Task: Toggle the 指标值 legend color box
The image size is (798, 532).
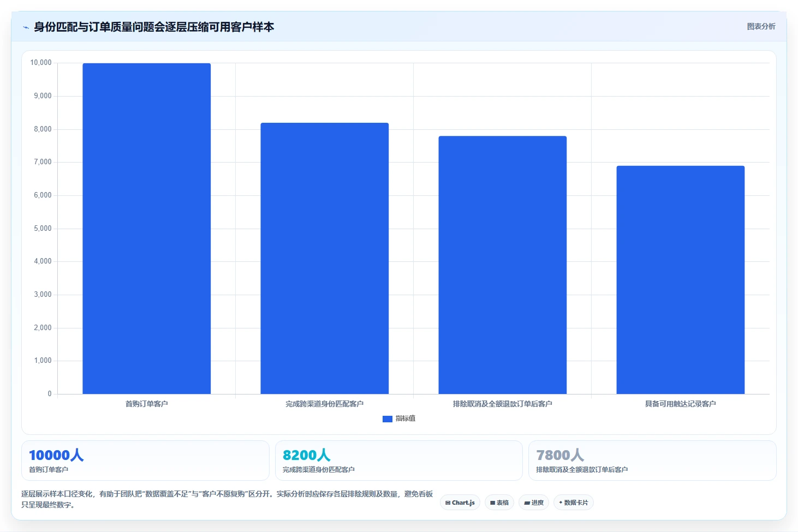Action: (x=388, y=419)
